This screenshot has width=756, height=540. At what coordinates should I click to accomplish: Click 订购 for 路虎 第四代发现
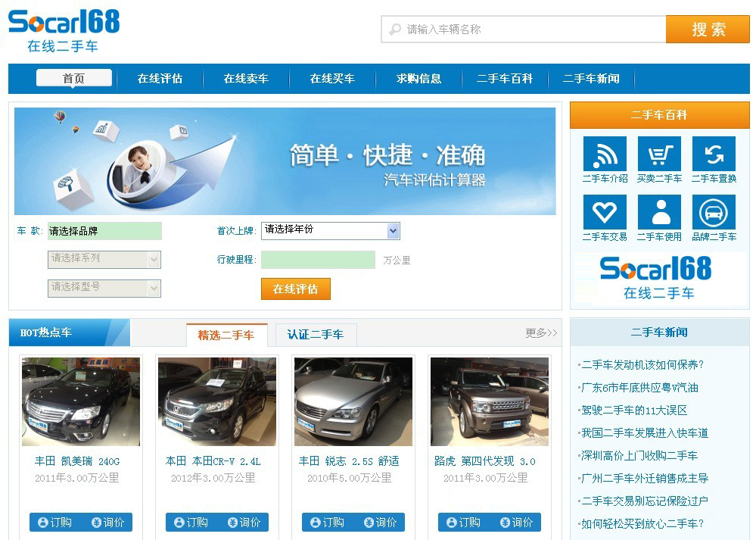pyautogui.click(x=463, y=522)
